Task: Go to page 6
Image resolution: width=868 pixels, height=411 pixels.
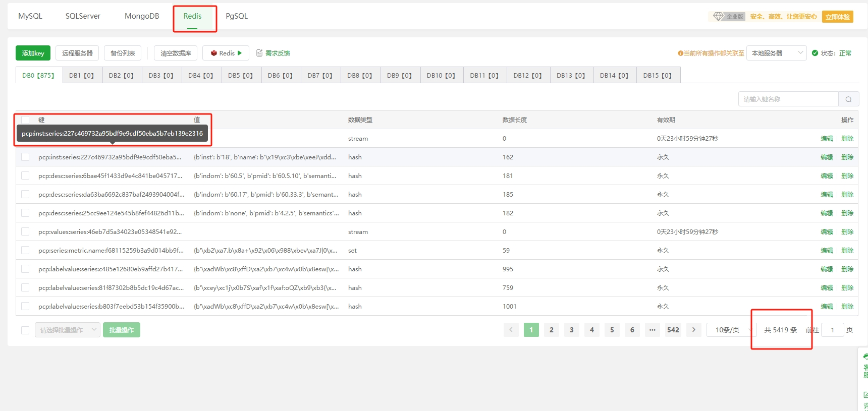Action: coord(632,330)
